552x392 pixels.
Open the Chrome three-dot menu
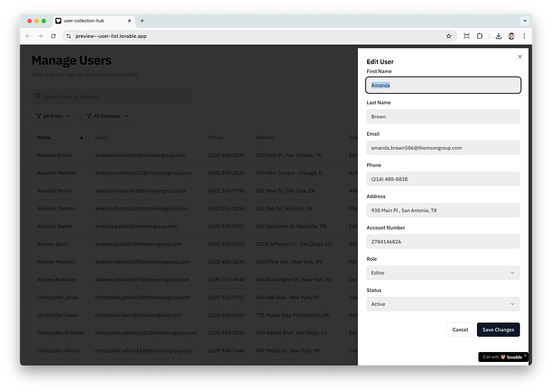[x=524, y=36]
